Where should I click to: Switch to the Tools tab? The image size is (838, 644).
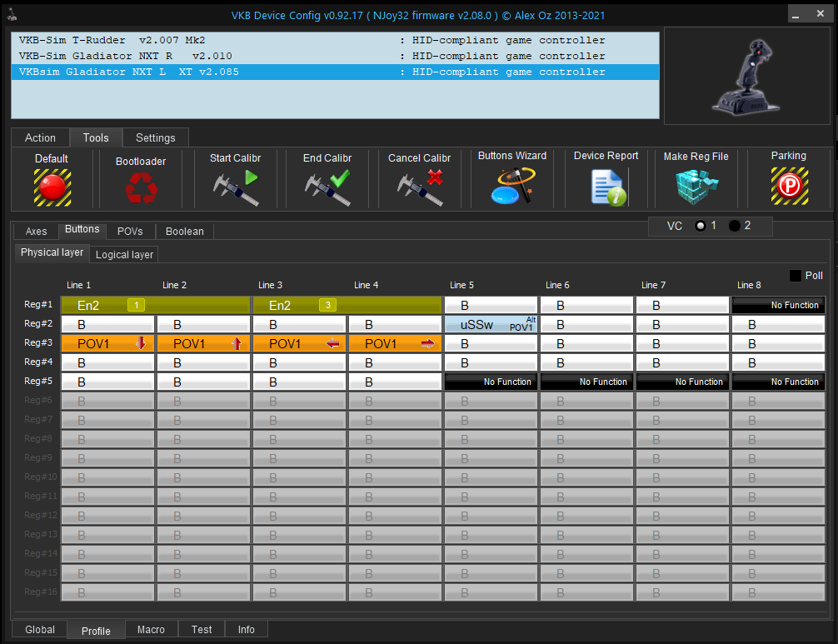(x=96, y=138)
